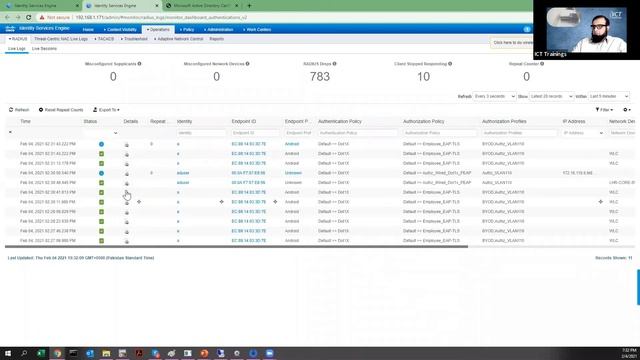The width and height of the screenshot is (640, 360).
Task: Open File Explorer from the taskbar
Action: 106,353
